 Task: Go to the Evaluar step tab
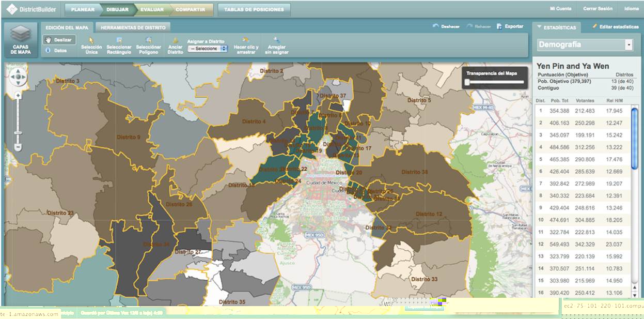[x=152, y=9]
